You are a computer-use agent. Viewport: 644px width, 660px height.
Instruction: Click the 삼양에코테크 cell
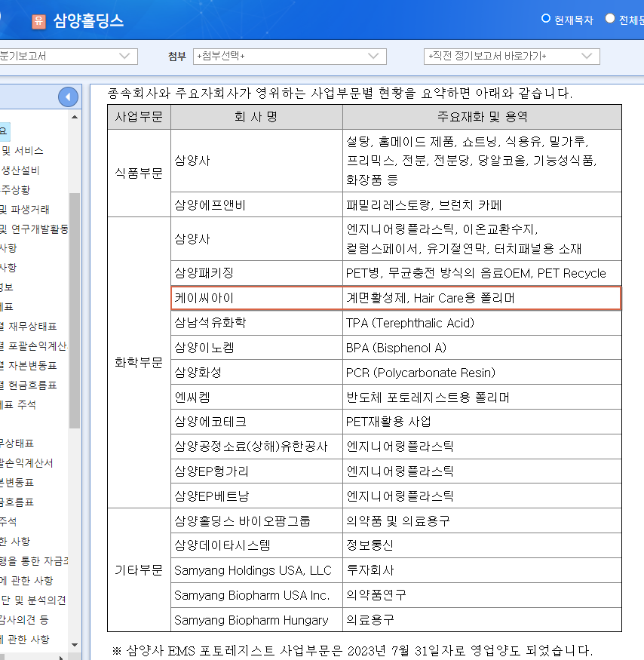click(x=256, y=422)
